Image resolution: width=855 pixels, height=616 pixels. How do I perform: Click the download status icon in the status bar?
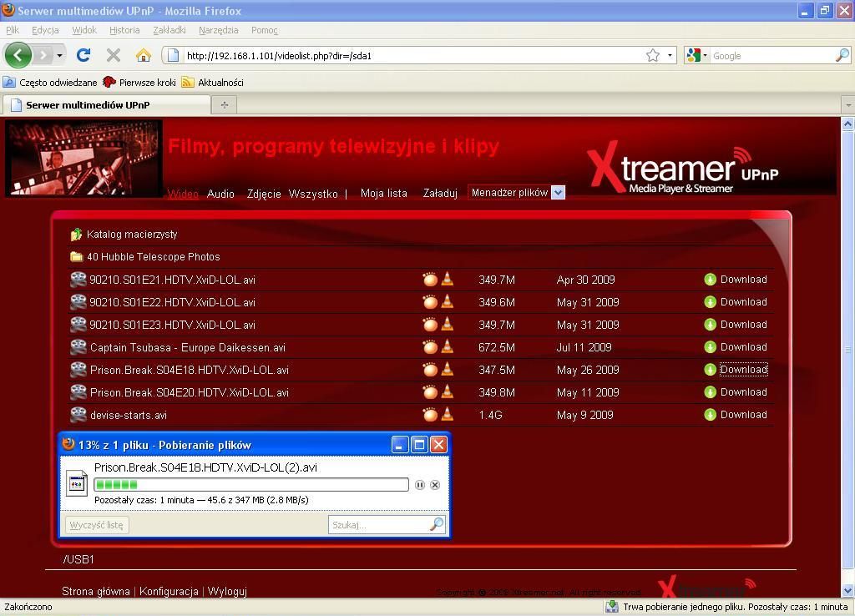coord(612,606)
